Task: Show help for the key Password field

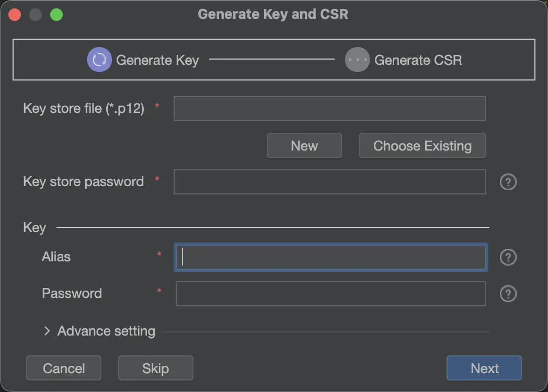Action: click(508, 294)
